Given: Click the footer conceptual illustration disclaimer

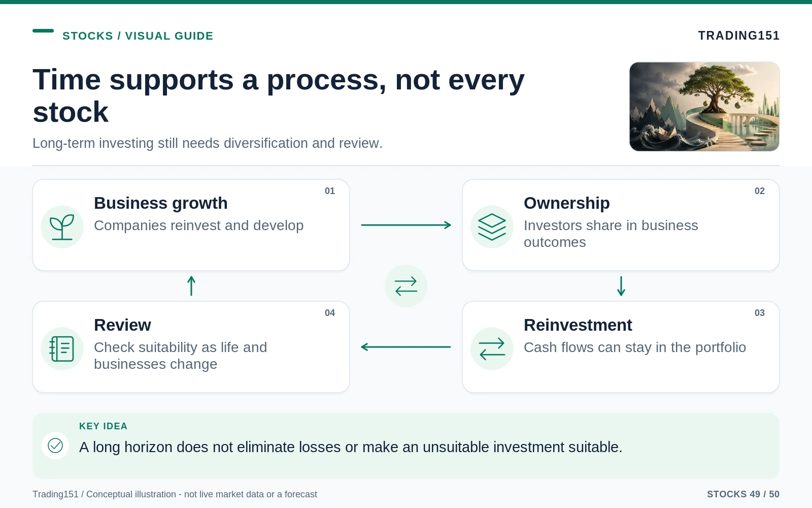Looking at the screenshot, I should pyautogui.click(x=175, y=494).
